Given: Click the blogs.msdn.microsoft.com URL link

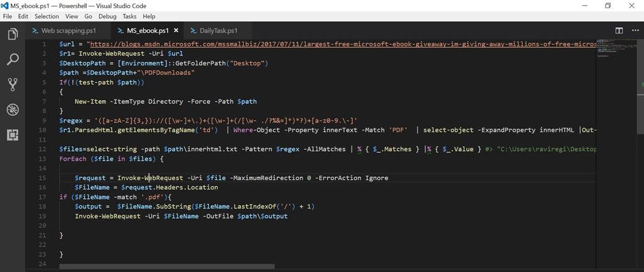Looking at the screenshot, I should point(343,44).
